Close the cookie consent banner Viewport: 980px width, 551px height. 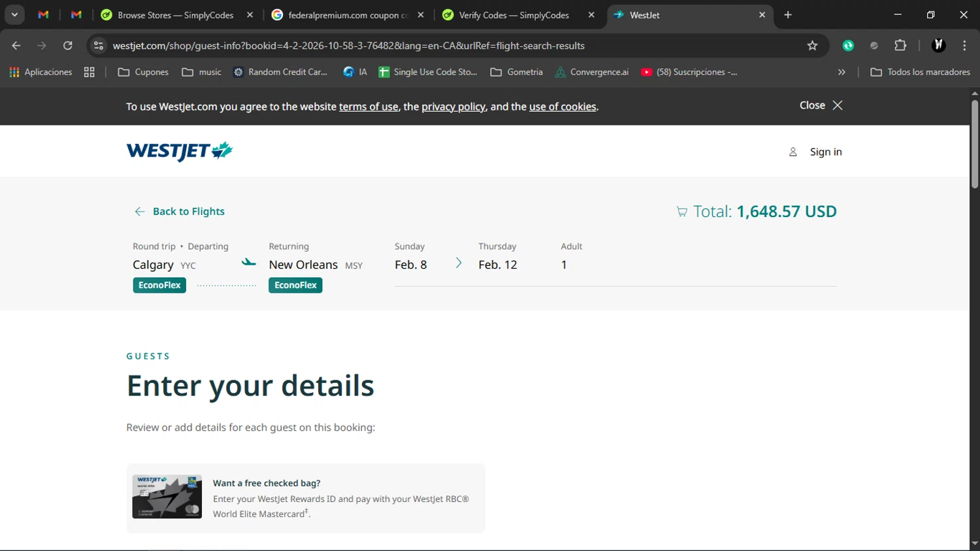point(821,105)
